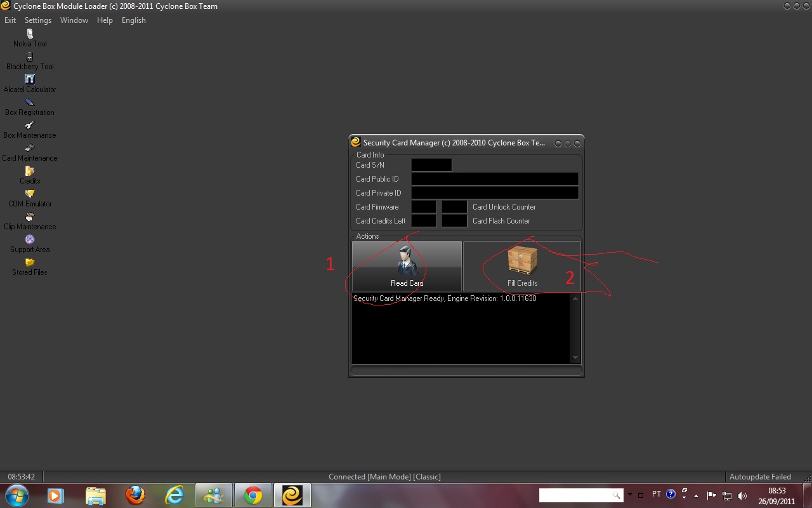The image size is (812, 508).
Task: Select Card Maintenance in the sidebar
Action: pyautogui.click(x=30, y=152)
